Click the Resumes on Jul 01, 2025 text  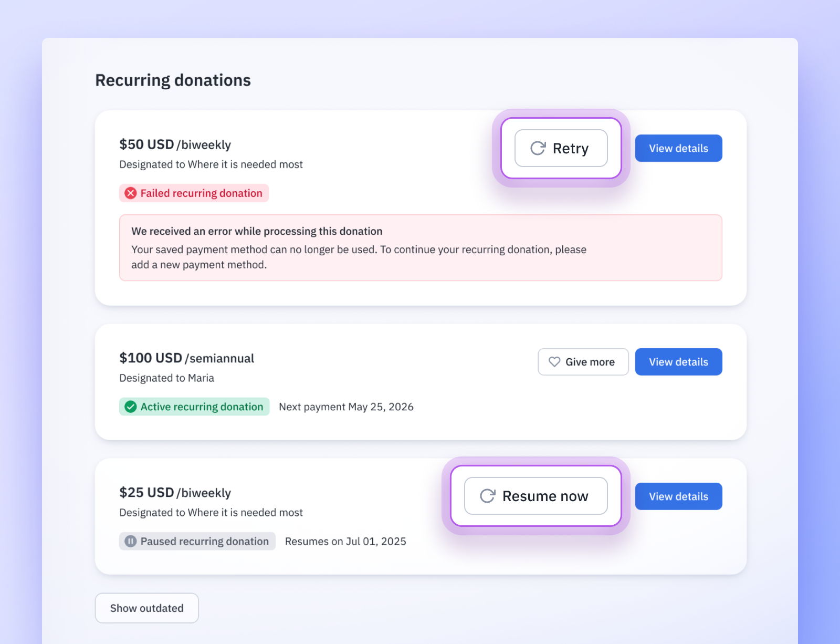pyautogui.click(x=345, y=541)
